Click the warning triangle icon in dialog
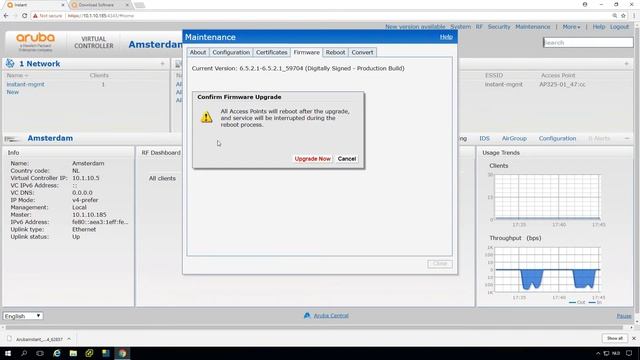The image size is (640, 360). click(x=207, y=117)
